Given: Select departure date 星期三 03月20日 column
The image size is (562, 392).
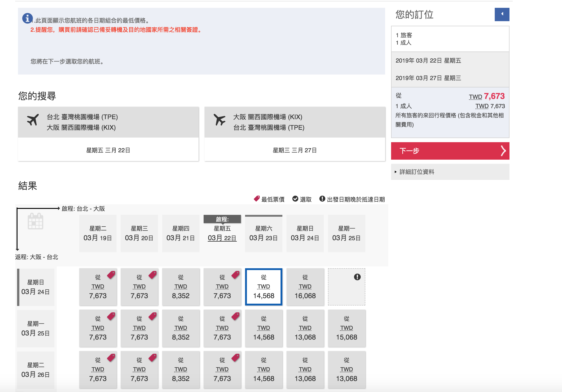Looking at the screenshot, I should [x=139, y=233].
